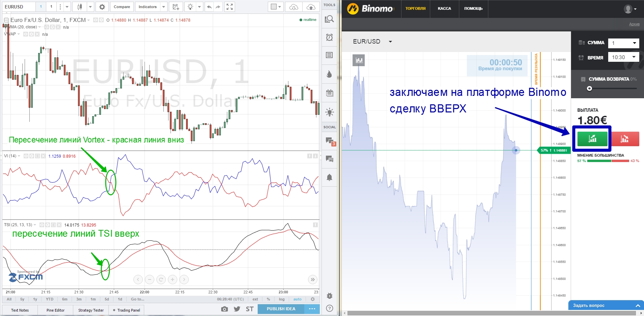This screenshot has height=316, width=644.
Task: Open ПОМОЩЬ tab in Binomo
Action: (x=473, y=9)
